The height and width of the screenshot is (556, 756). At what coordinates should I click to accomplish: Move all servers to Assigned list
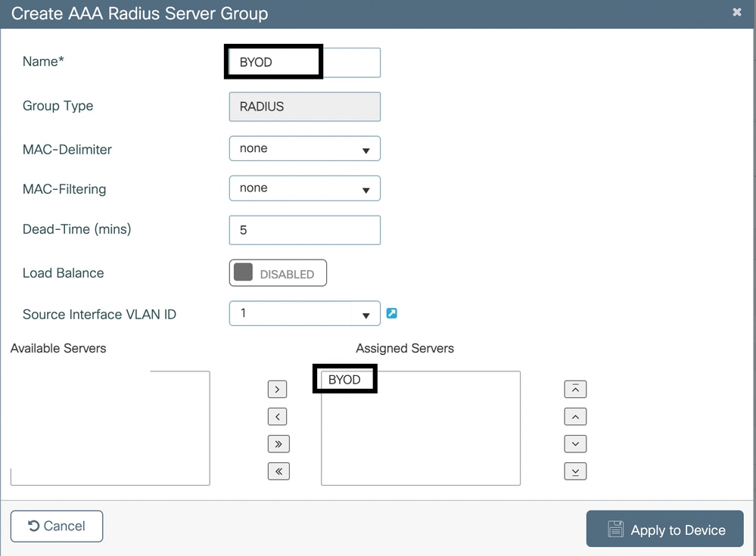[x=277, y=444]
